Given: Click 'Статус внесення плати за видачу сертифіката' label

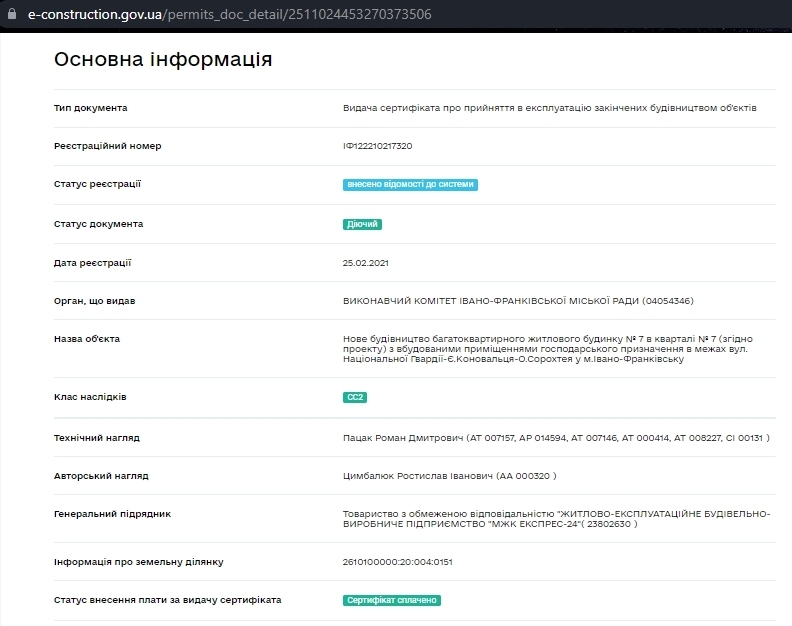Looking at the screenshot, I should [168, 600].
